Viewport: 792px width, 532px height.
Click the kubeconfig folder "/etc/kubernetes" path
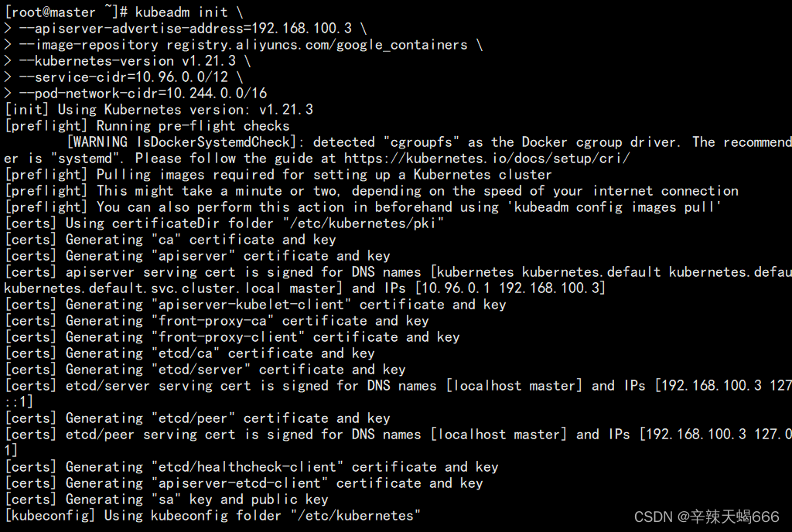point(356,515)
